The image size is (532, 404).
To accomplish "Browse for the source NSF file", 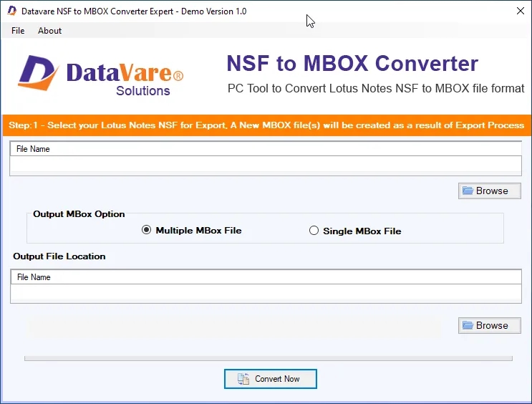I will click(489, 191).
